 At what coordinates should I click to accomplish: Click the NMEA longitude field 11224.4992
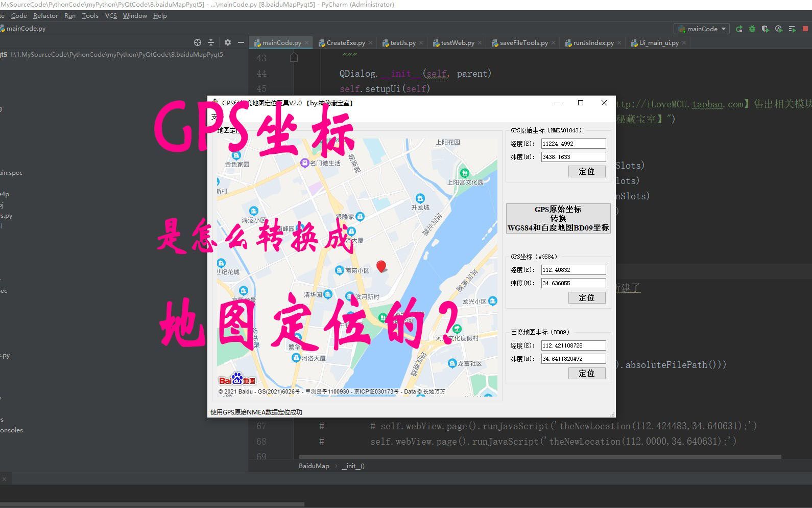coord(574,144)
